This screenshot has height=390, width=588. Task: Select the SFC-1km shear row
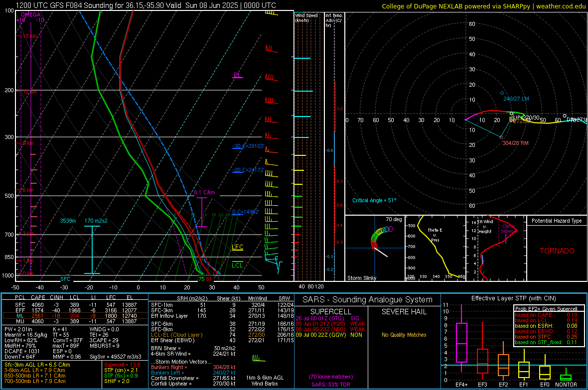(x=222, y=305)
